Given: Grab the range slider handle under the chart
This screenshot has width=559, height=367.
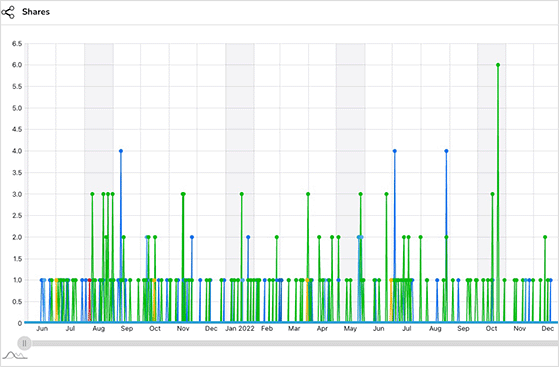Looking at the screenshot, I should coord(24,343).
